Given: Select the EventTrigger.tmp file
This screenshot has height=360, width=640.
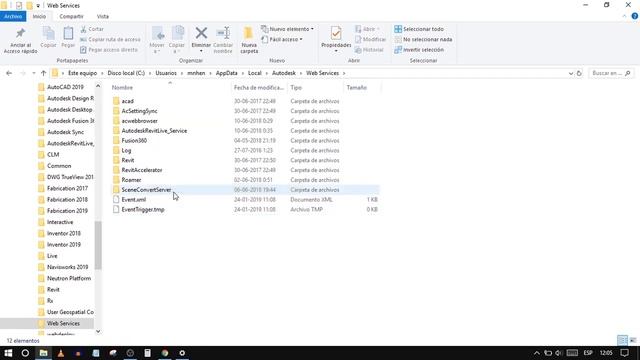Looking at the screenshot, I should pyautogui.click(x=143, y=209).
